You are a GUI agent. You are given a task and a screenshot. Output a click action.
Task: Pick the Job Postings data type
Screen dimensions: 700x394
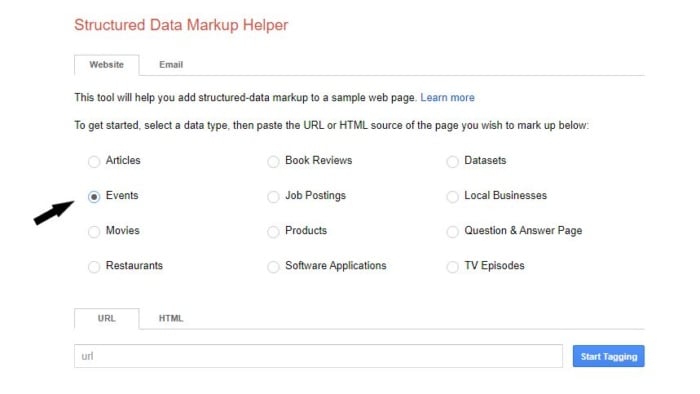[273, 196]
